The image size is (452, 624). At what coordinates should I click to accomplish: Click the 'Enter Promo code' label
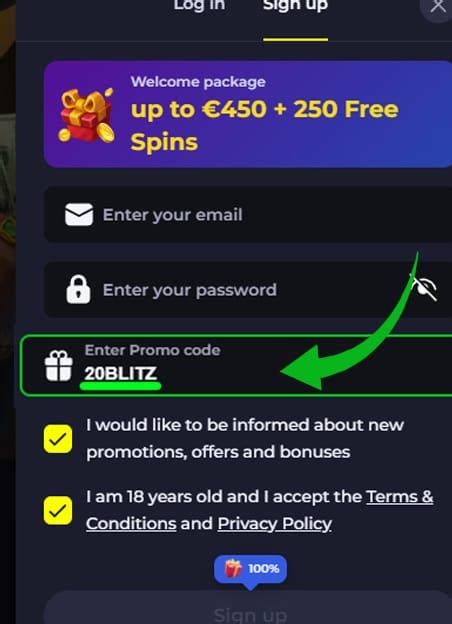tap(152, 350)
